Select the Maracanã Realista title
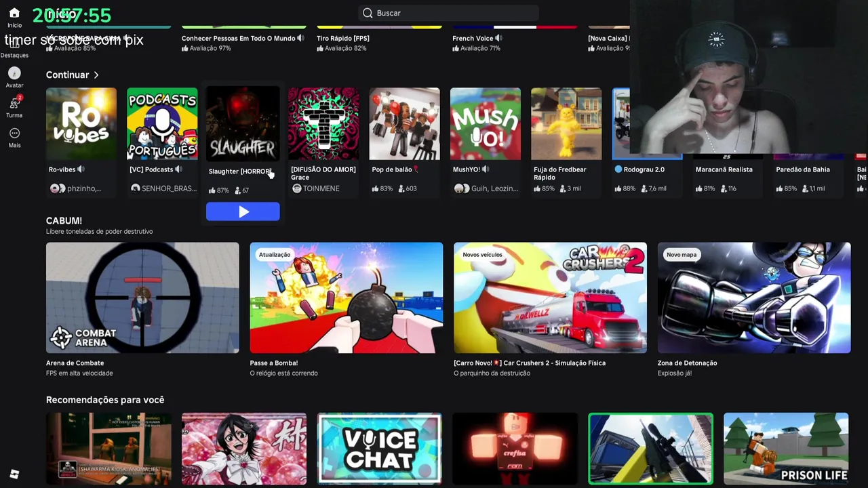868x488 pixels. (x=724, y=169)
